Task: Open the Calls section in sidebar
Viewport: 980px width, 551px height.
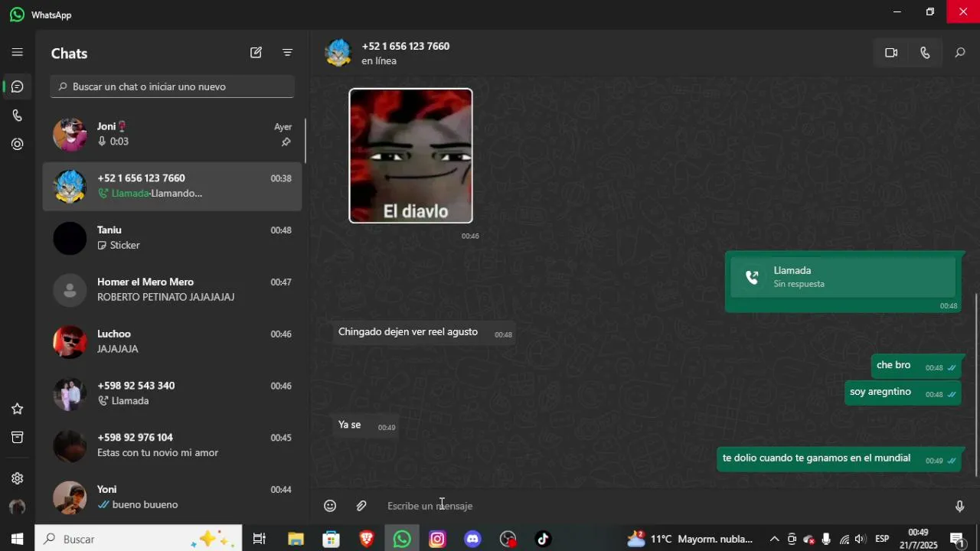Action: coord(17,116)
